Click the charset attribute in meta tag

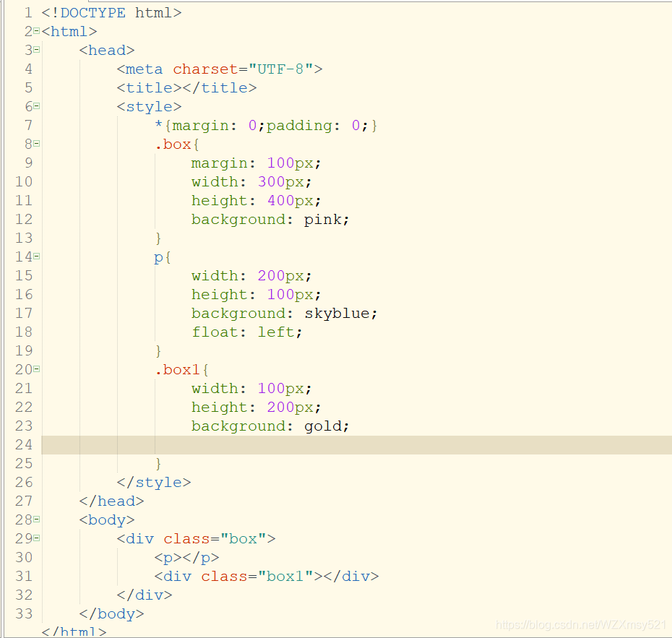pos(205,69)
